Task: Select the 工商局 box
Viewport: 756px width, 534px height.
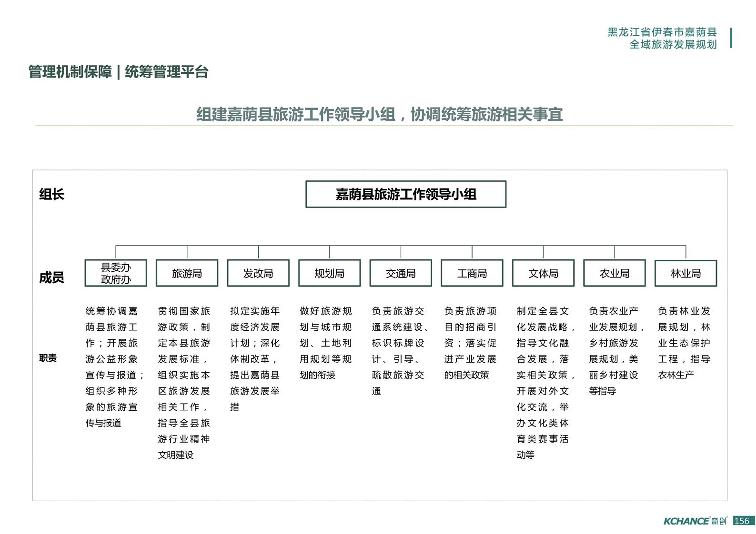Action: (x=472, y=273)
